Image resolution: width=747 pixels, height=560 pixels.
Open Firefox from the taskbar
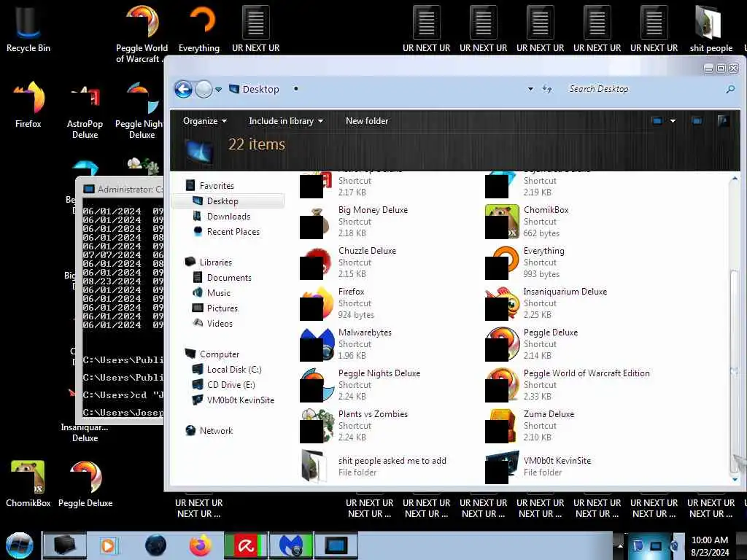[201, 545]
